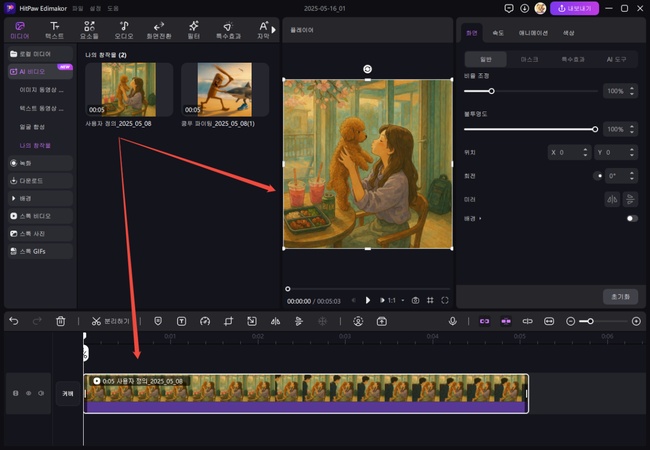Play the preview video
This screenshot has width=650, height=450.
click(367, 300)
